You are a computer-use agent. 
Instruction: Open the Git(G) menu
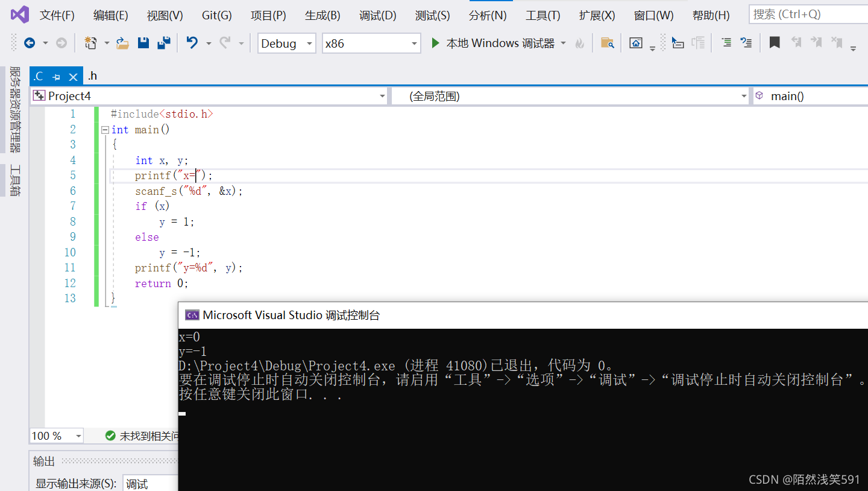click(x=217, y=15)
